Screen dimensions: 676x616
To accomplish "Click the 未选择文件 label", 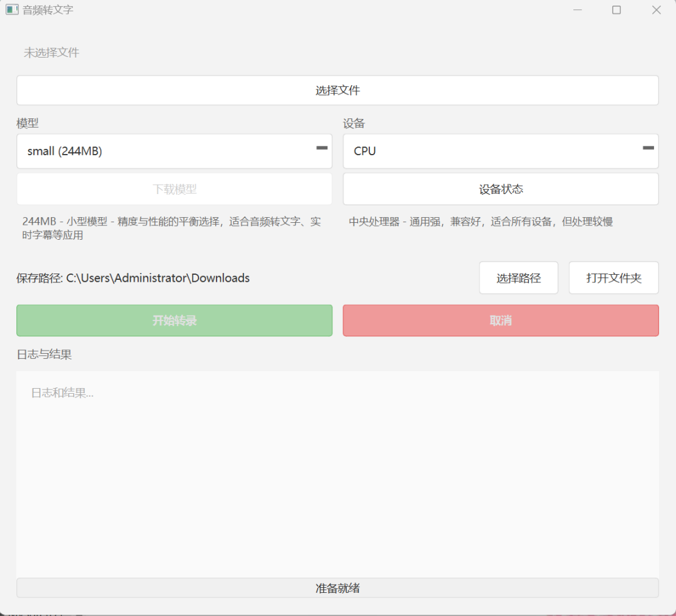I will (x=51, y=53).
